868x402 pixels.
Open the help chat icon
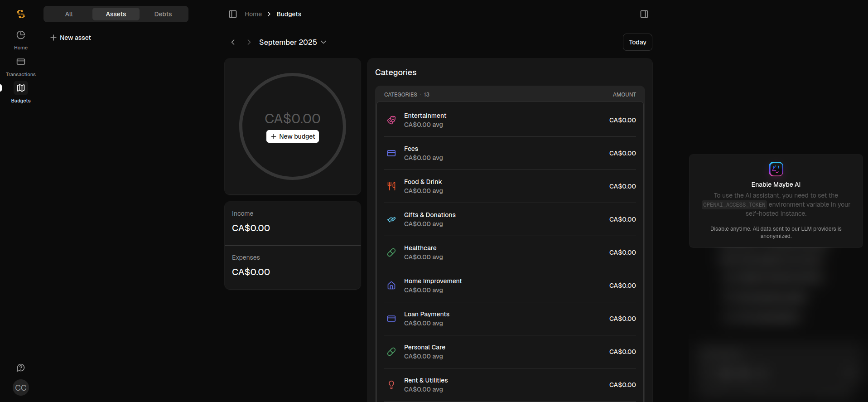[x=21, y=368]
